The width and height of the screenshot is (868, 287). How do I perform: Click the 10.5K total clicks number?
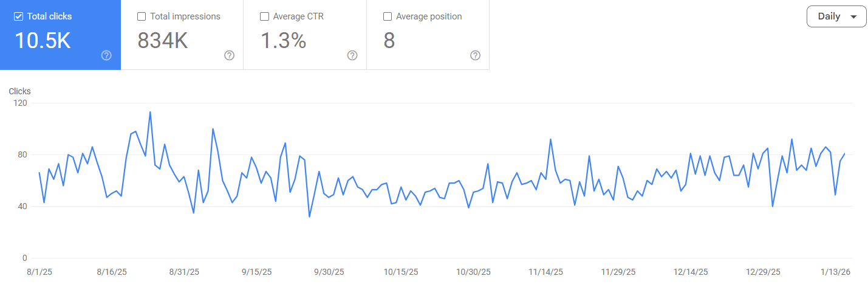(x=43, y=41)
